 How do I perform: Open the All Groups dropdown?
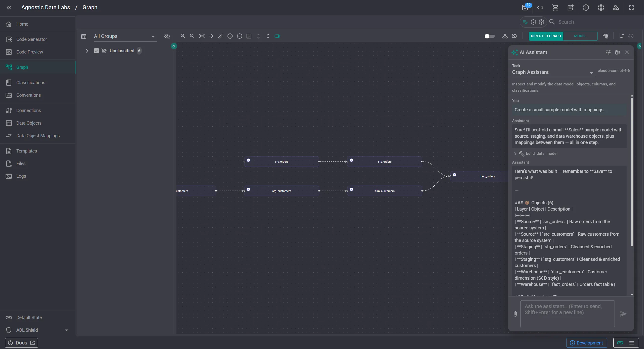[125, 36]
